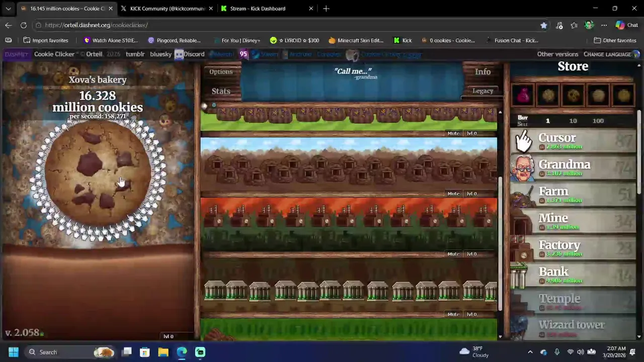
Task: Set the buy amount to 10
Action: 573,121
